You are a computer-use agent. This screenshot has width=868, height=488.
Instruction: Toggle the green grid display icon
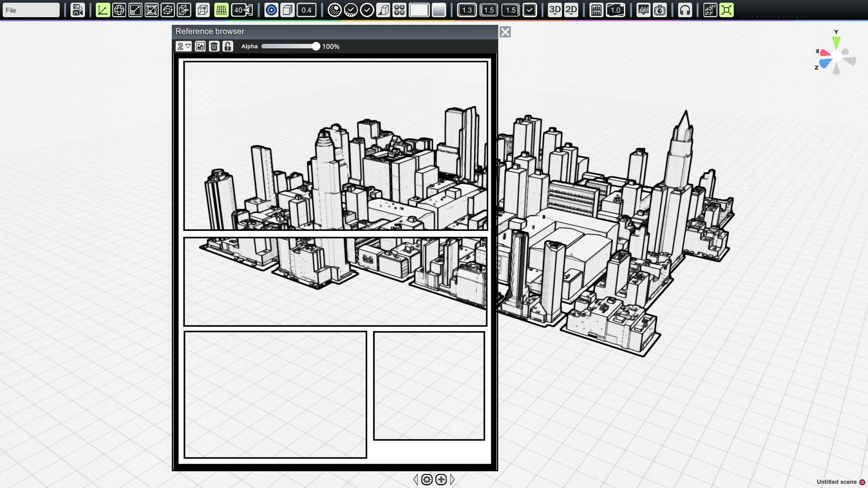click(221, 9)
